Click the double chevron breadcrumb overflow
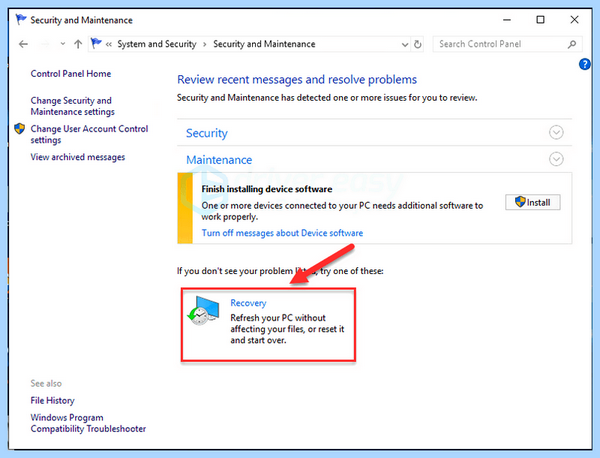600x458 pixels. click(x=109, y=44)
